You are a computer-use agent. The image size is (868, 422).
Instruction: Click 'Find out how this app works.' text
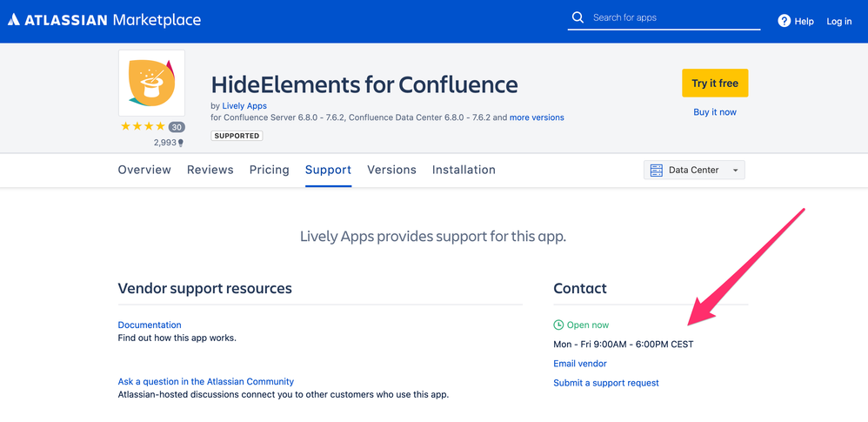tap(177, 338)
